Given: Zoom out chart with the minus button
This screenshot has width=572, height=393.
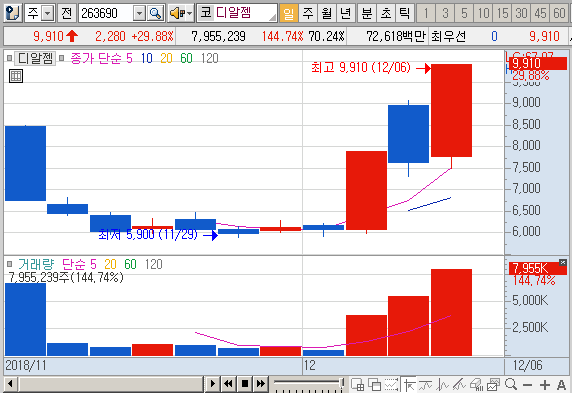Looking at the screenshot, I should click(x=527, y=385).
